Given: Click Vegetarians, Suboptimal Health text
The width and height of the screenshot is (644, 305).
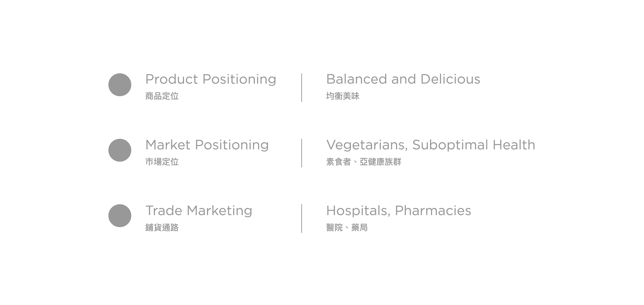Looking at the screenshot, I should tap(431, 145).
